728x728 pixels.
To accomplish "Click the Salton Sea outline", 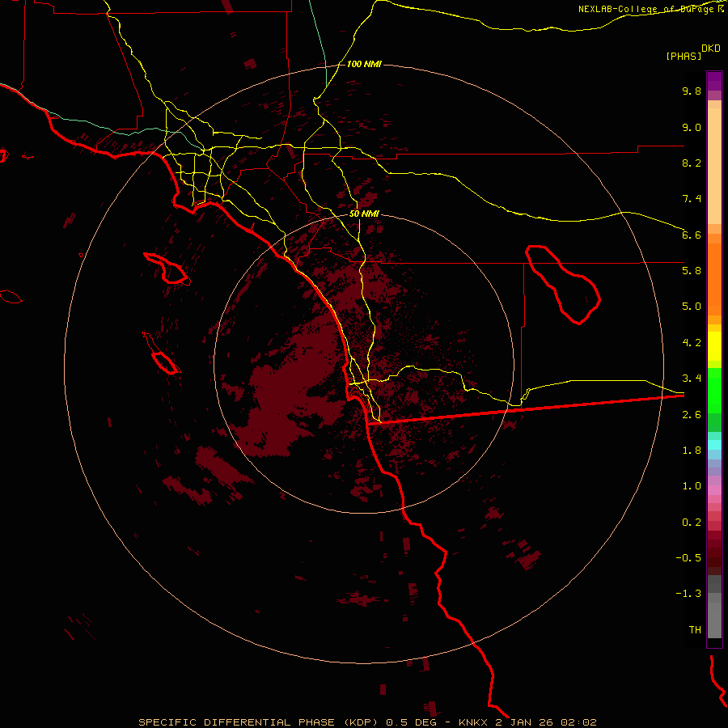I will 563,285.
